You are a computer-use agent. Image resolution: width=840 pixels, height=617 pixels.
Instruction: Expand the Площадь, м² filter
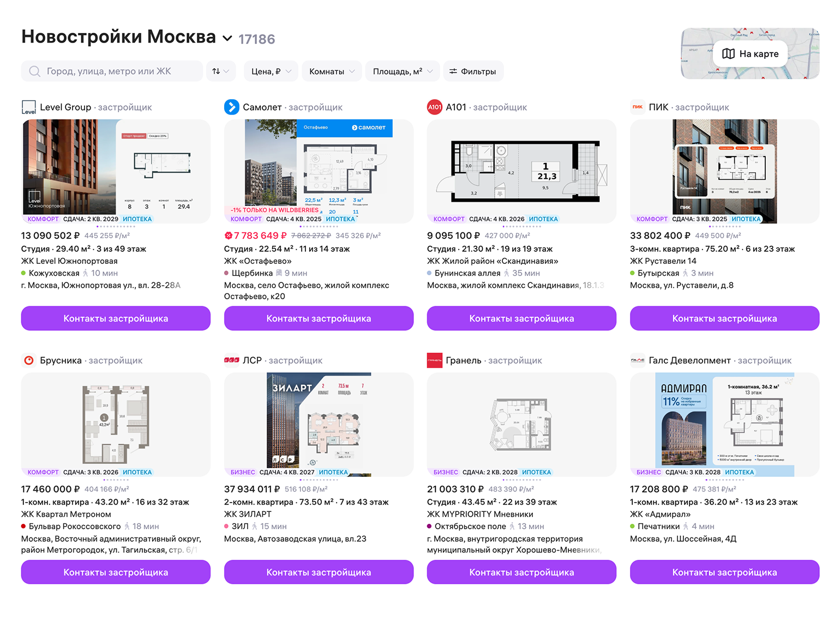click(x=403, y=71)
